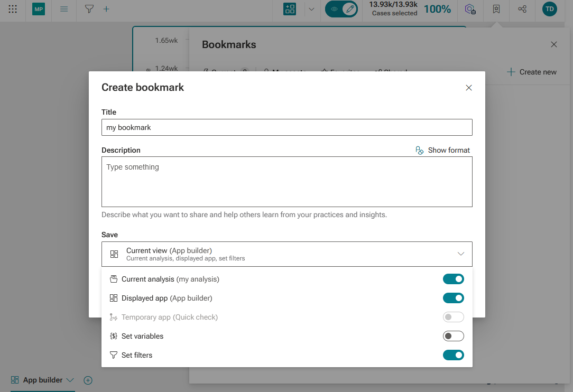Click the Save dropdown chevron arrow

pyautogui.click(x=461, y=254)
